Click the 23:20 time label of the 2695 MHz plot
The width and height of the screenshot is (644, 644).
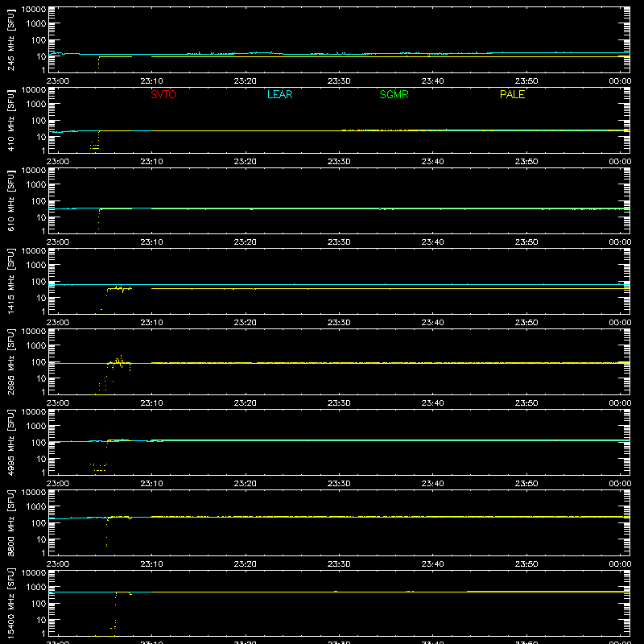tap(246, 403)
